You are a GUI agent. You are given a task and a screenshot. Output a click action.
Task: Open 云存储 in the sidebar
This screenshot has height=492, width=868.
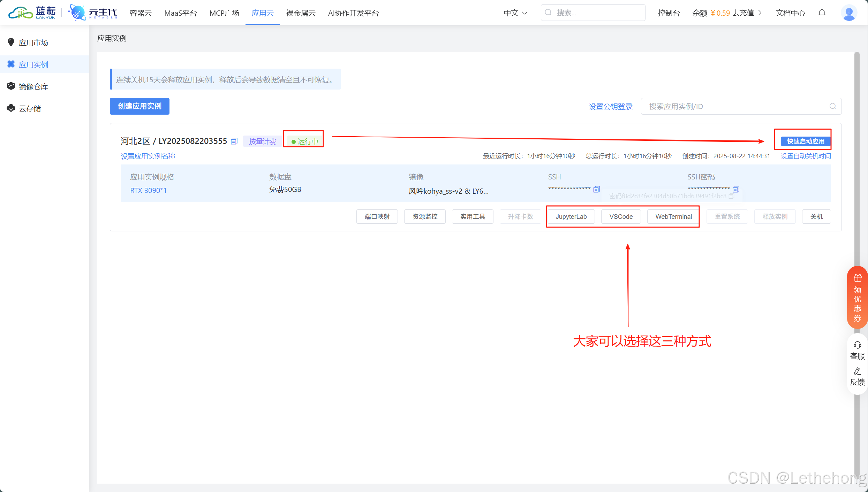point(30,108)
